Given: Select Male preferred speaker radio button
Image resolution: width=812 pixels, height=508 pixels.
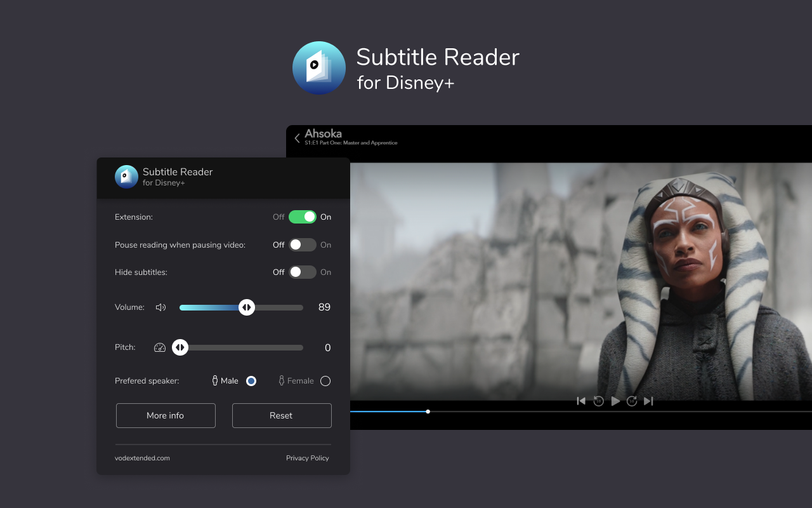Looking at the screenshot, I should point(251,381).
